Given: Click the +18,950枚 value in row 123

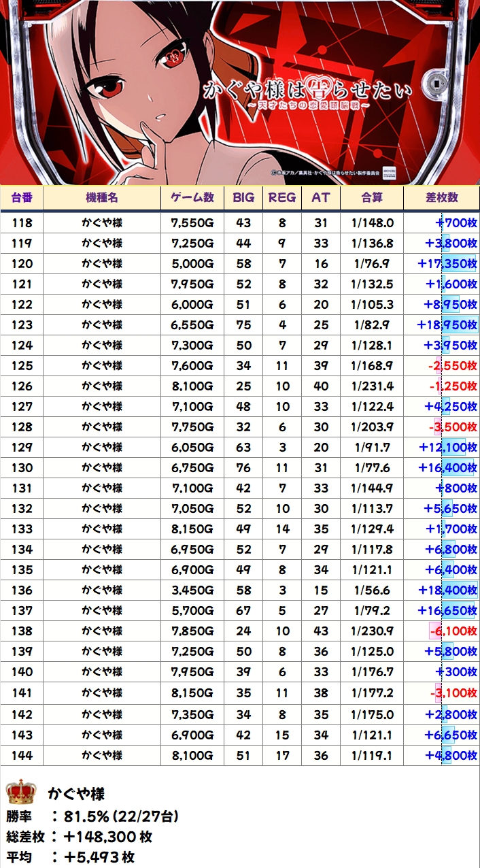Looking at the screenshot, I should click(447, 325).
